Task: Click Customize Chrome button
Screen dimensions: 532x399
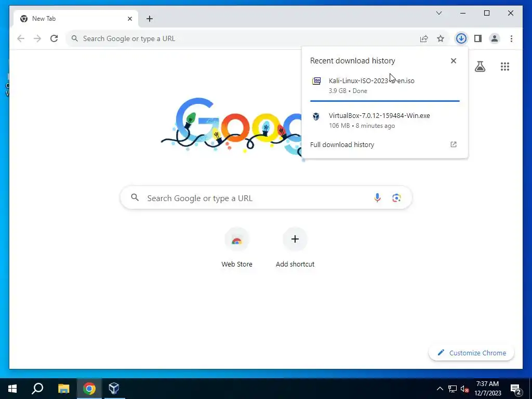Action: [x=472, y=353]
